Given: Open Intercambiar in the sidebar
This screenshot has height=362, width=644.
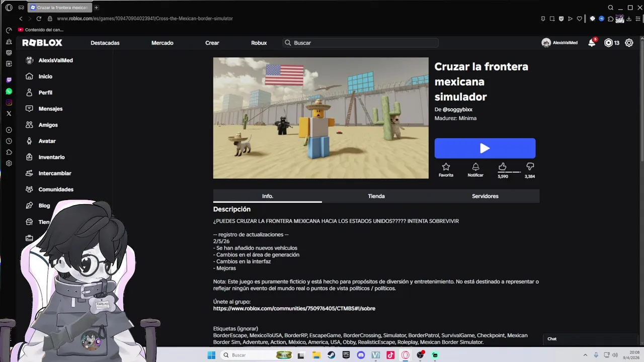Looking at the screenshot, I should click(x=55, y=173).
